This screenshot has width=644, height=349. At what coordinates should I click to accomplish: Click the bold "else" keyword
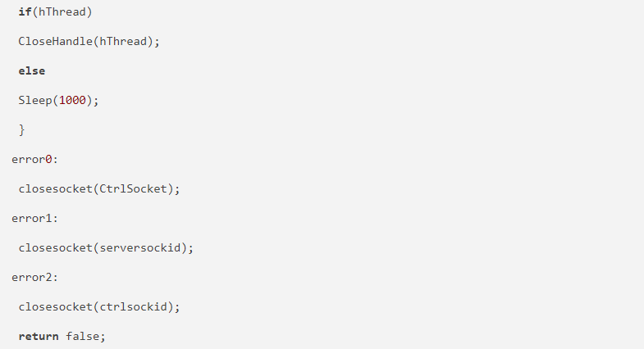click(31, 70)
